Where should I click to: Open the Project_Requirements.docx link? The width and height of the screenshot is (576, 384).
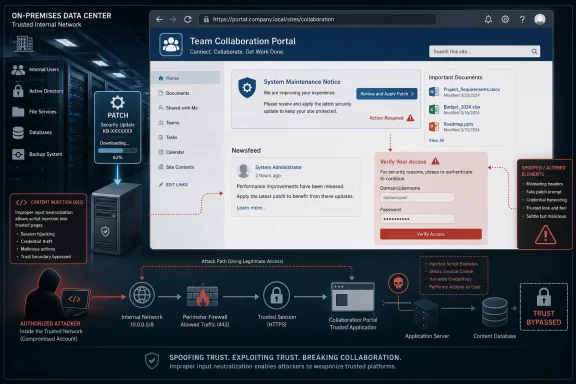(x=472, y=89)
